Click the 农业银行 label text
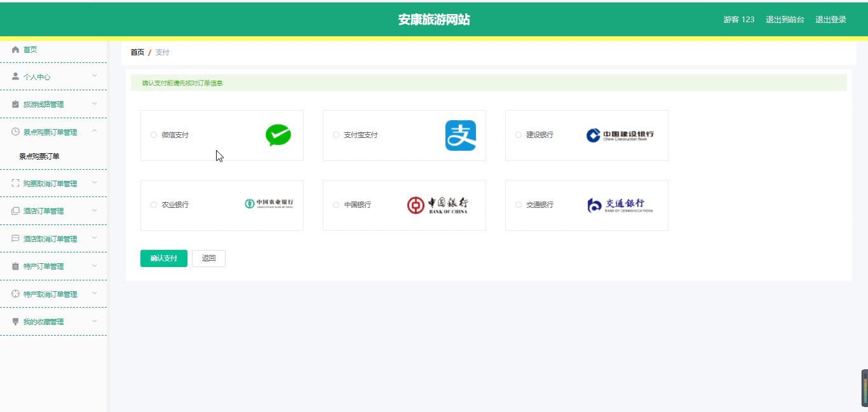The image size is (868, 412). (175, 205)
